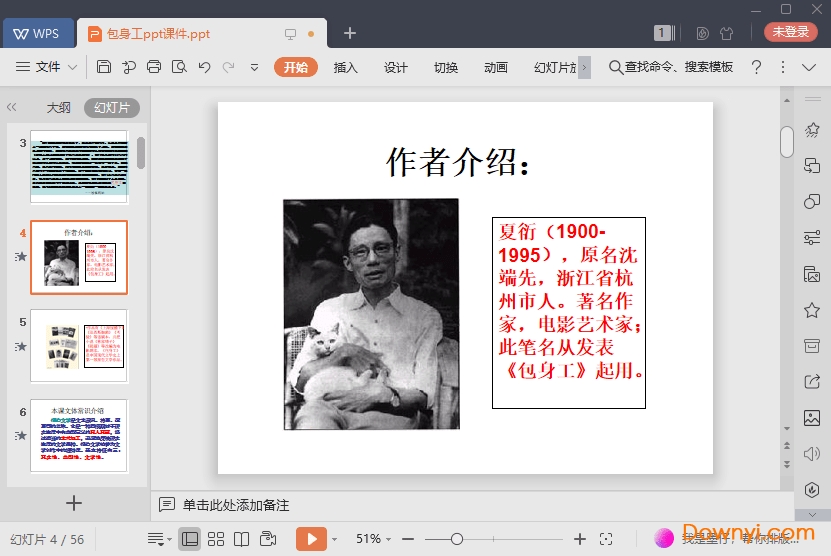Open the 51% zoom dropdown
Viewport: 831px width, 556px height.
[373, 539]
